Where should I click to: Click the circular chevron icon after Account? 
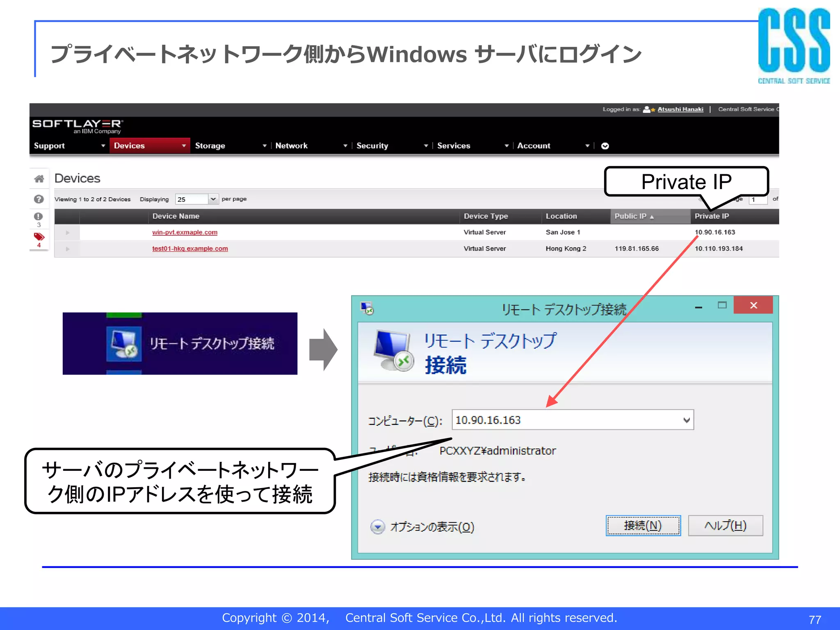point(605,146)
